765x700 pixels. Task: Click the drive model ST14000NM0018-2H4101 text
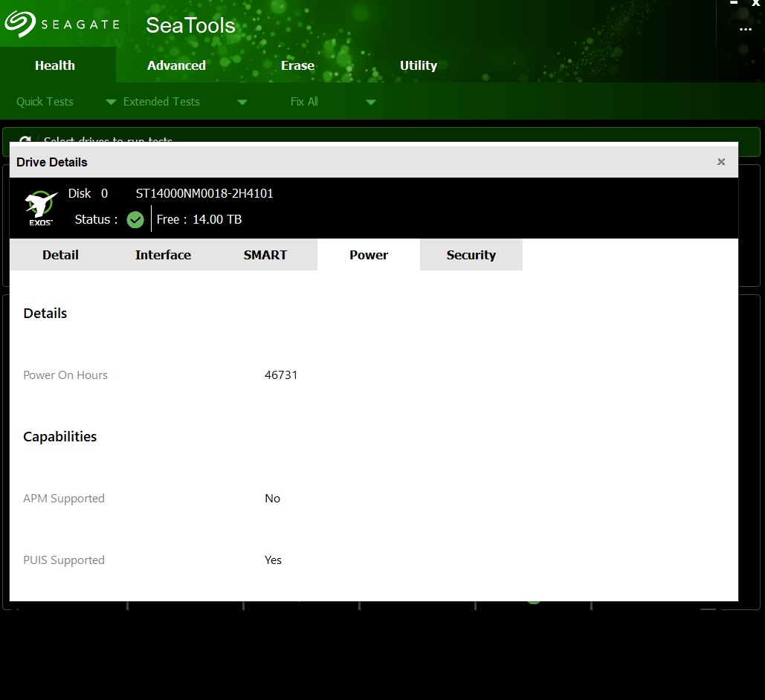(204, 193)
